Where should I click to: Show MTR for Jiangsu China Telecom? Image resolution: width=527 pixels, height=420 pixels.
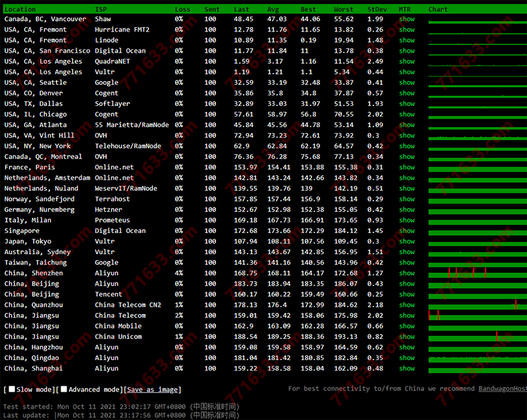click(x=406, y=315)
